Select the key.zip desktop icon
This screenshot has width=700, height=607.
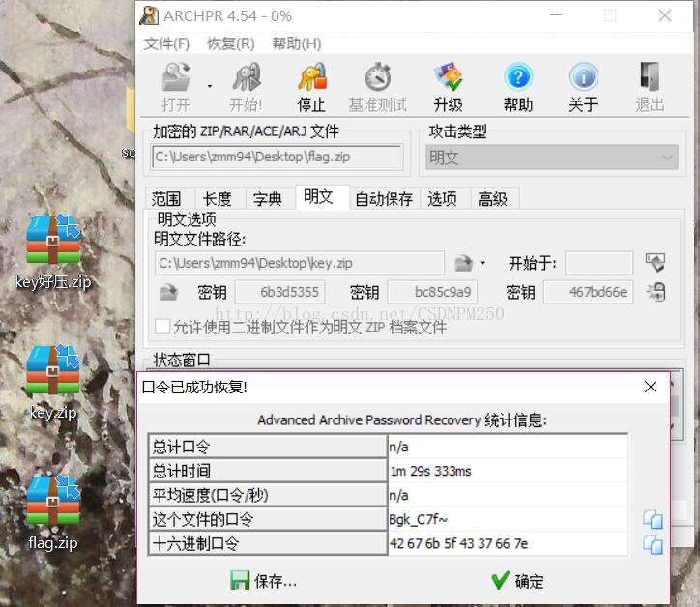[53, 383]
